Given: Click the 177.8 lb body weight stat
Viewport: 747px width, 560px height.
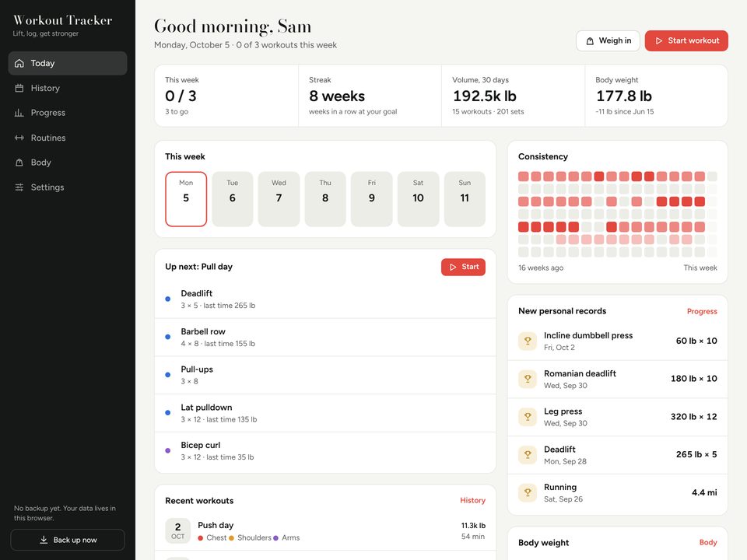Looking at the screenshot, I should point(657,96).
